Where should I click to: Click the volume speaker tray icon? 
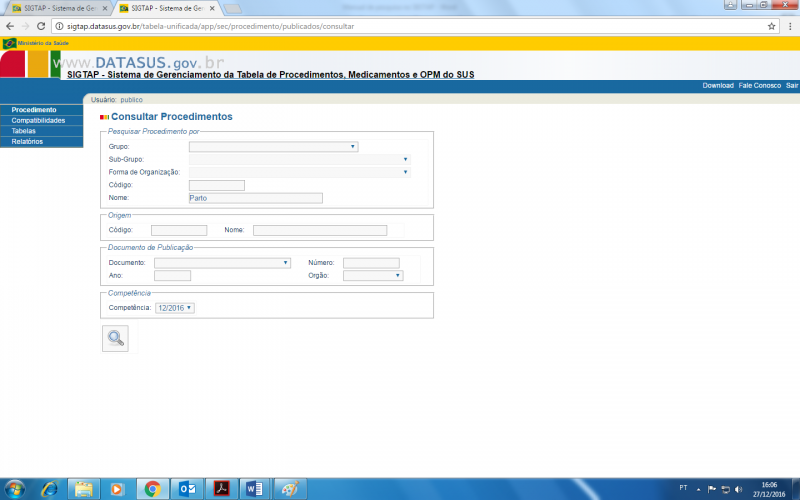pyautogui.click(x=738, y=489)
